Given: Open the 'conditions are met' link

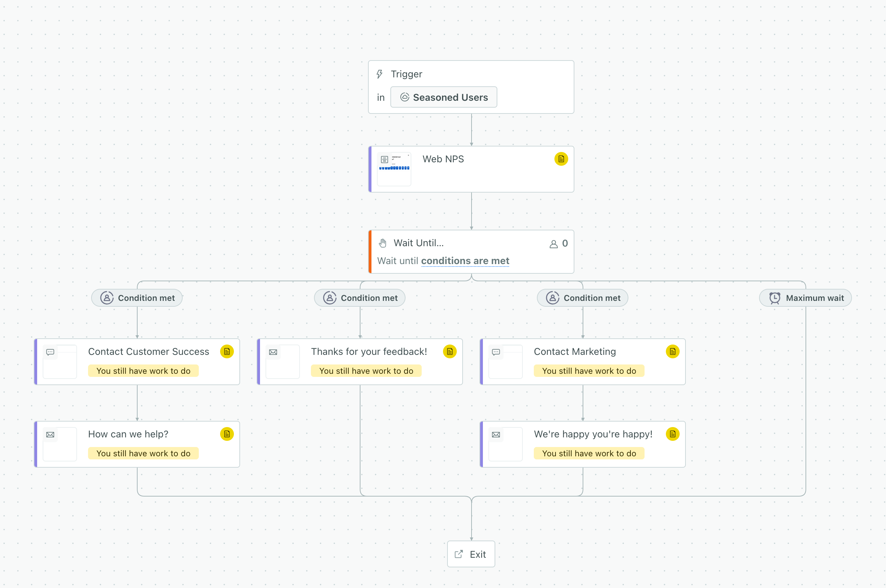Looking at the screenshot, I should pos(465,261).
